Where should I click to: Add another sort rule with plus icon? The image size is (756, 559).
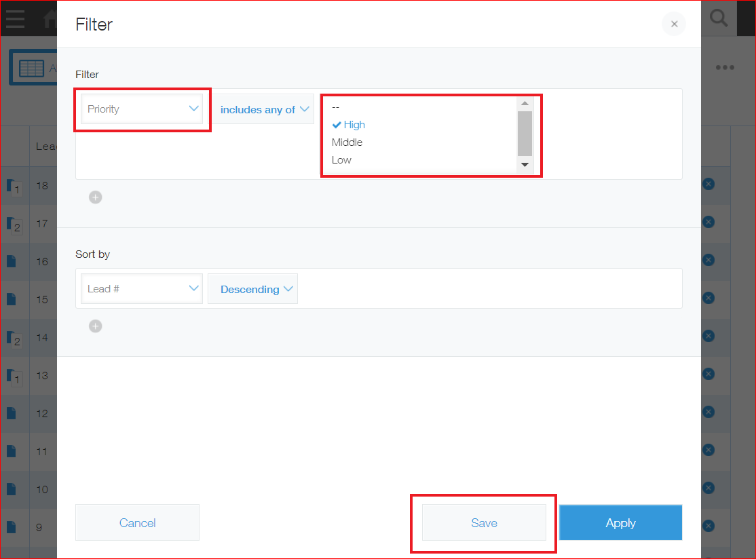[x=96, y=326]
